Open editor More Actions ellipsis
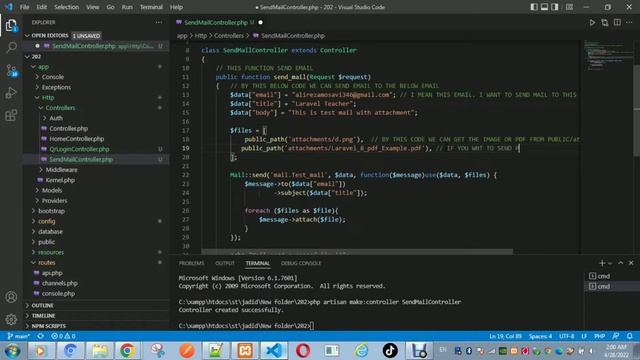The width and height of the screenshot is (640, 360). coord(629,22)
